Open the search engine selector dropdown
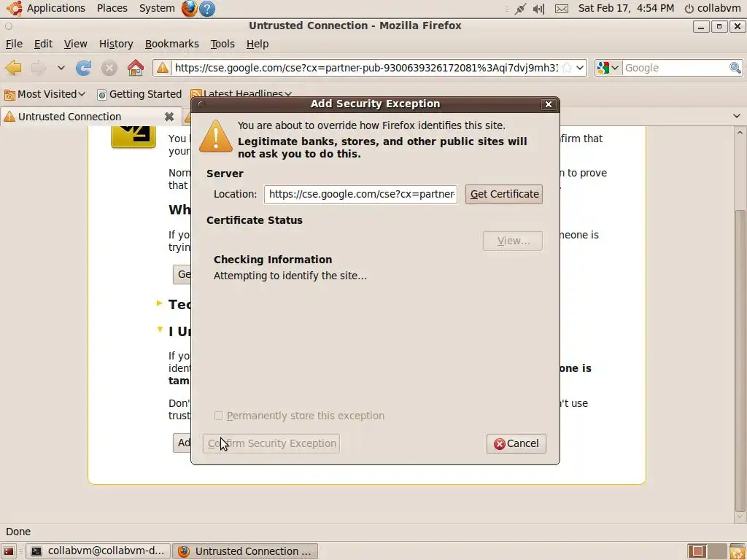 pyautogui.click(x=615, y=68)
